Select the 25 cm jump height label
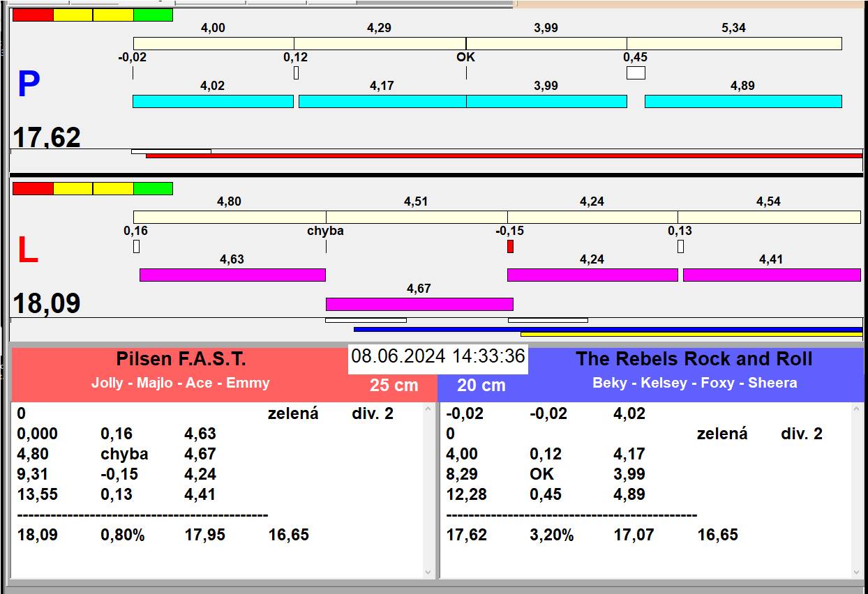The height and width of the screenshot is (594, 868). (394, 385)
